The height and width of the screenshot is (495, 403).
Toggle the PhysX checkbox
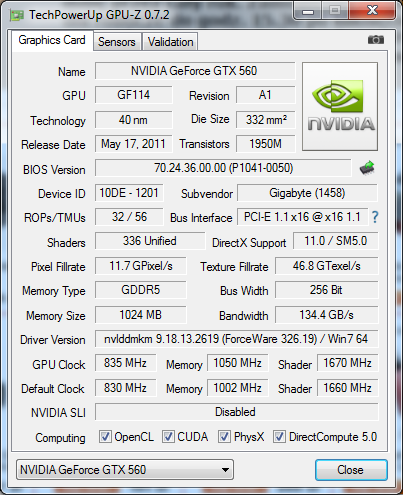point(224,436)
